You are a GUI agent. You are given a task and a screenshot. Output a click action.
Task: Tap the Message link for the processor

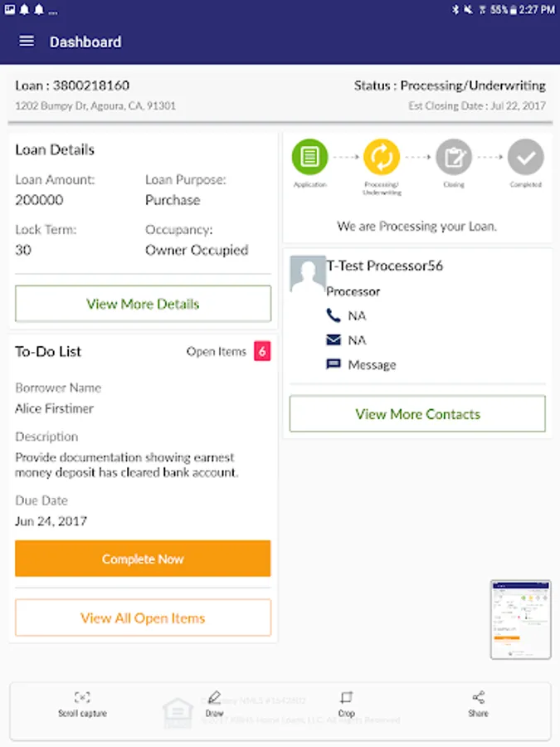(x=372, y=365)
